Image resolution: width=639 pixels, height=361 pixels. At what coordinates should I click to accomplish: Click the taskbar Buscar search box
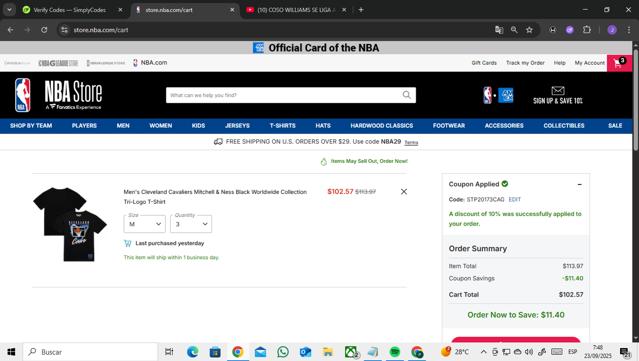point(90,352)
